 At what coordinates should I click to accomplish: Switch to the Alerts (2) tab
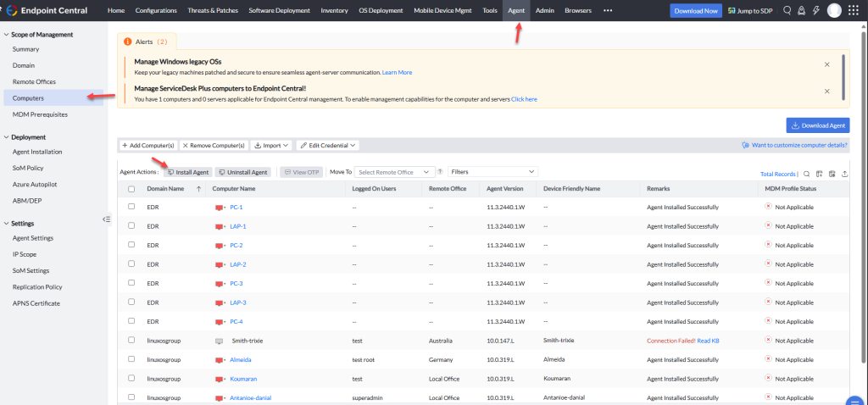pyautogui.click(x=147, y=42)
